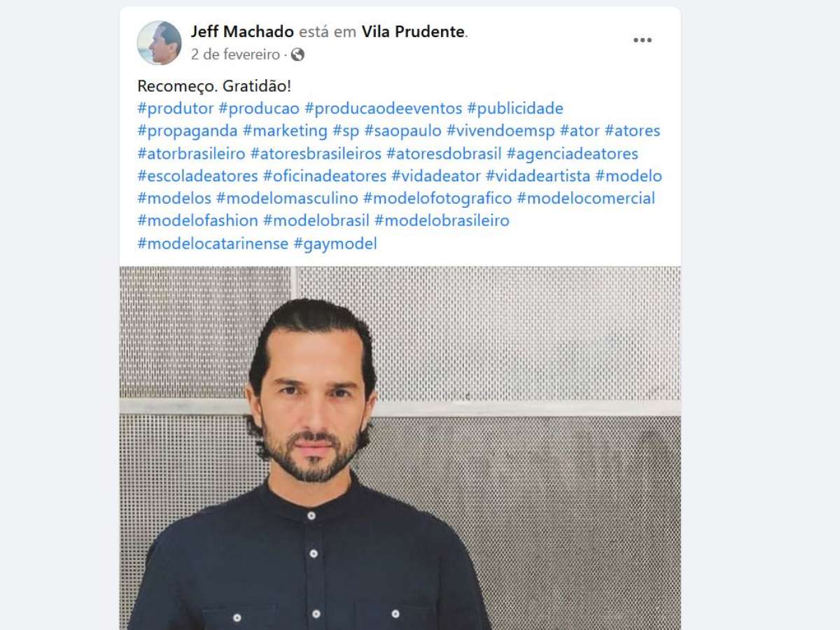The width and height of the screenshot is (840, 630).
Task: Open the #publicidade hashtag link
Action: click(x=515, y=108)
